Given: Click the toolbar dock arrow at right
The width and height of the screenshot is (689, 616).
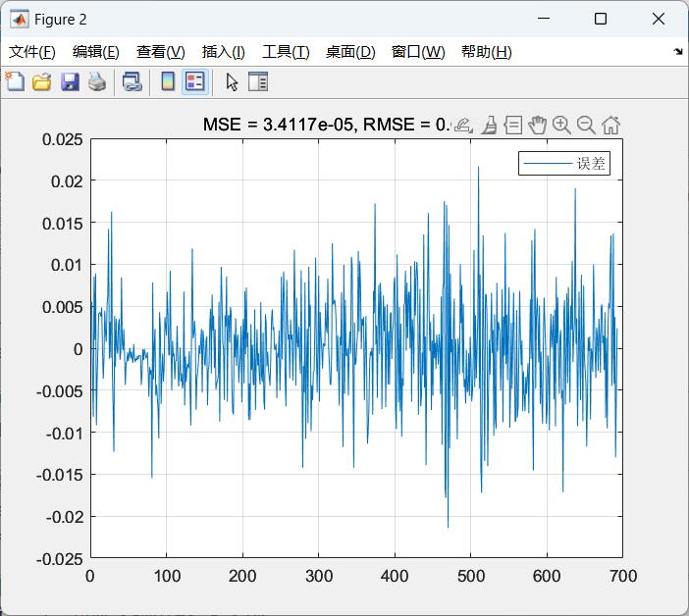Looking at the screenshot, I should (678, 52).
